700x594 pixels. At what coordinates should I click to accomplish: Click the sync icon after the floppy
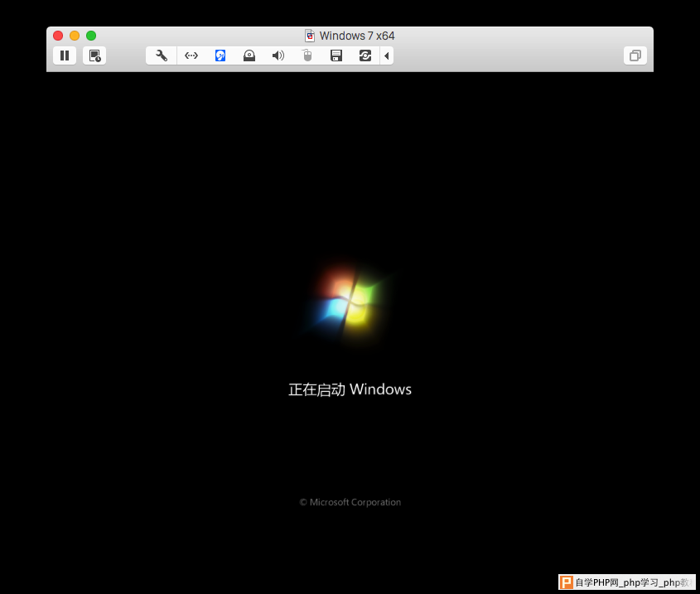pos(365,56)
